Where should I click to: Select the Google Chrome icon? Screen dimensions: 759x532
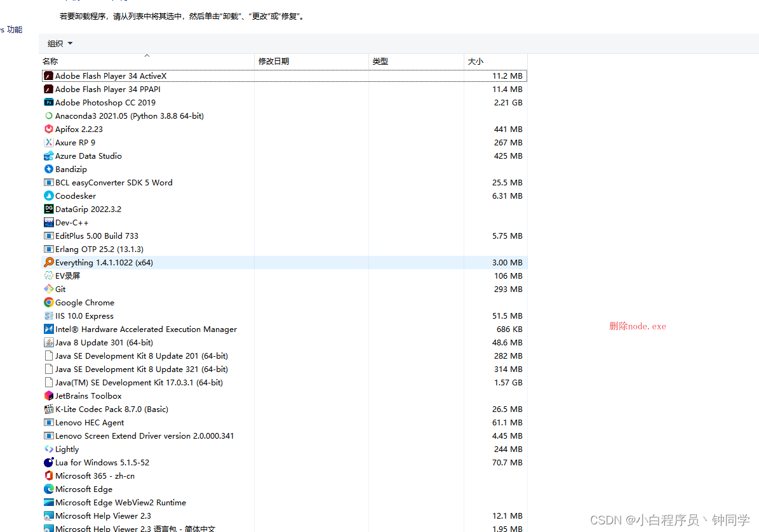point(48,302)
